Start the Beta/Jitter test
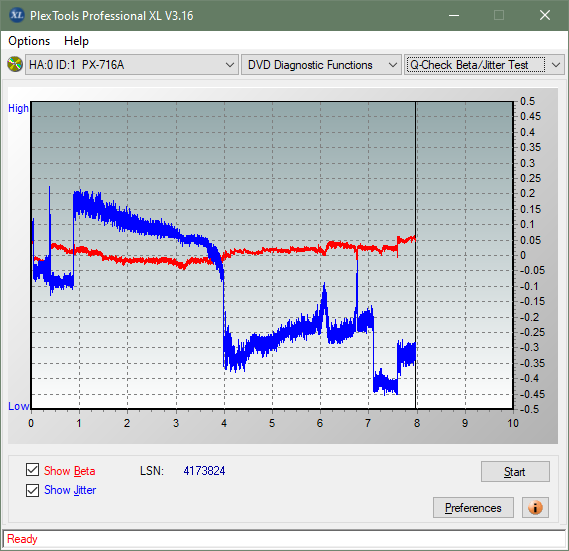The width and height of the screenshot is (569, 551). 515,472
